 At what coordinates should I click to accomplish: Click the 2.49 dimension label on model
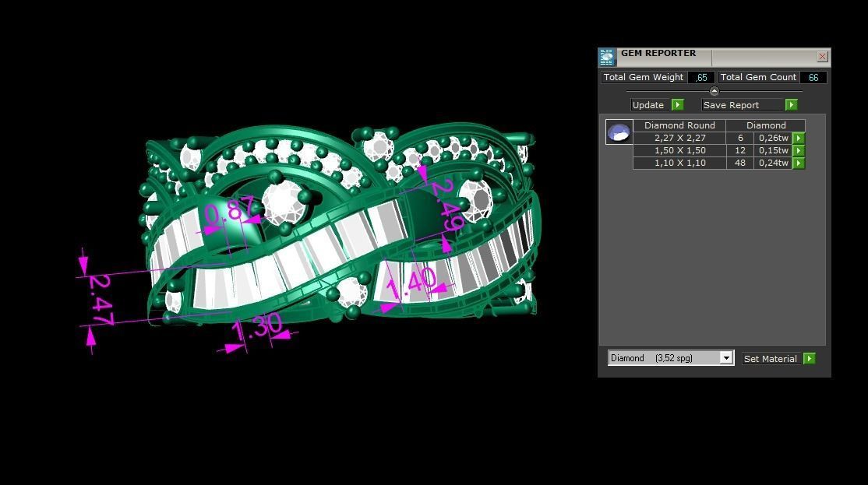tap(447, 205)
